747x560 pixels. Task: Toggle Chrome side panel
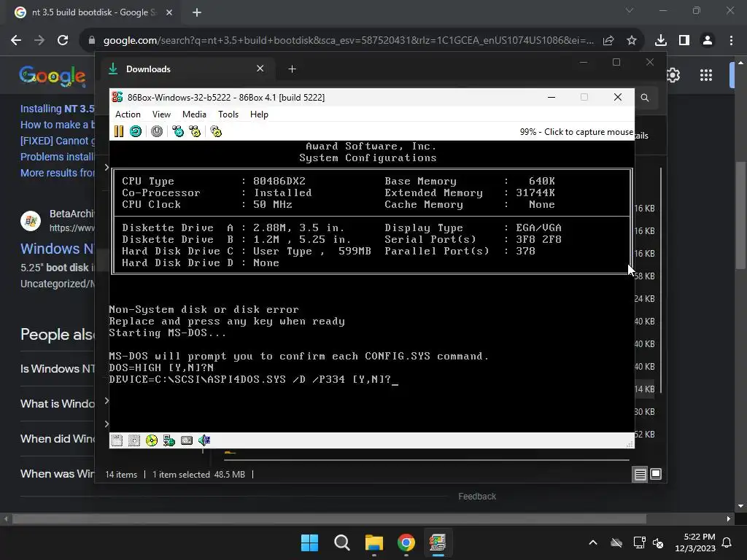point(684,41)
